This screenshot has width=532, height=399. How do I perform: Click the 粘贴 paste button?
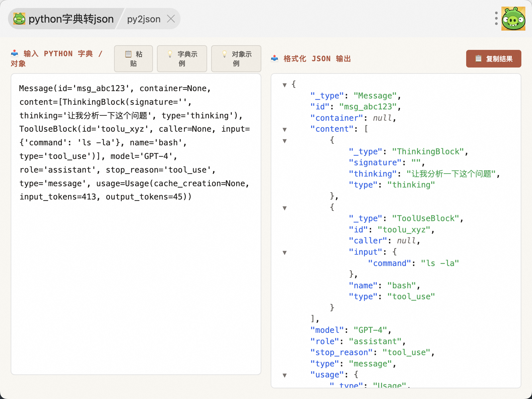133,59
